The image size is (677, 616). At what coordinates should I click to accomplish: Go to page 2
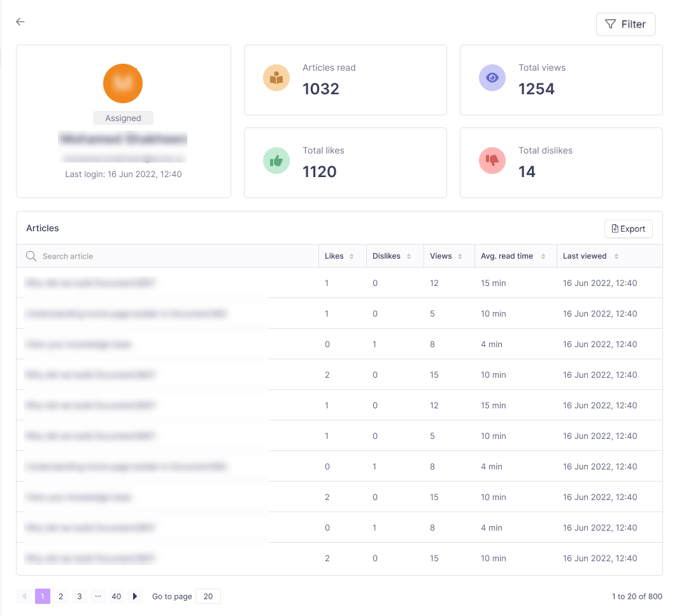[x=61, y=596]
